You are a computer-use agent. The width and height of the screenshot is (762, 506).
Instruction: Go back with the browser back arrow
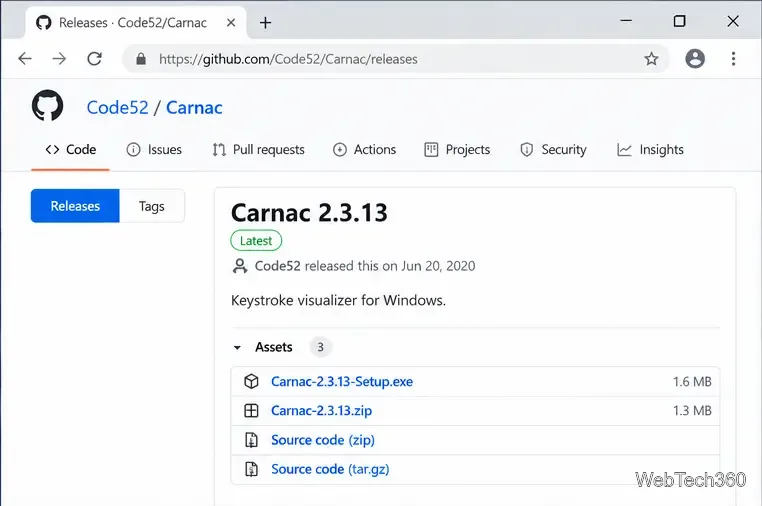25,59
